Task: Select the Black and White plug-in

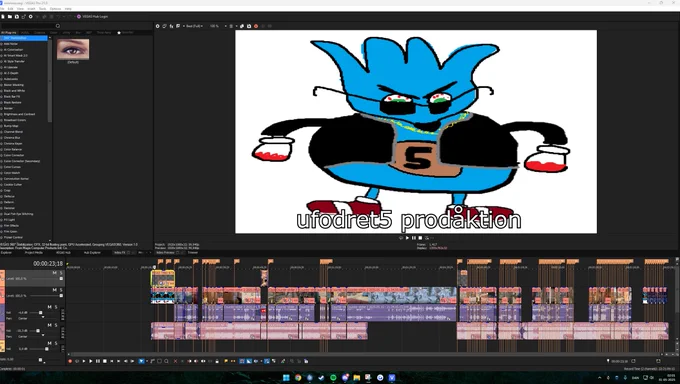Action: point(14,91)
